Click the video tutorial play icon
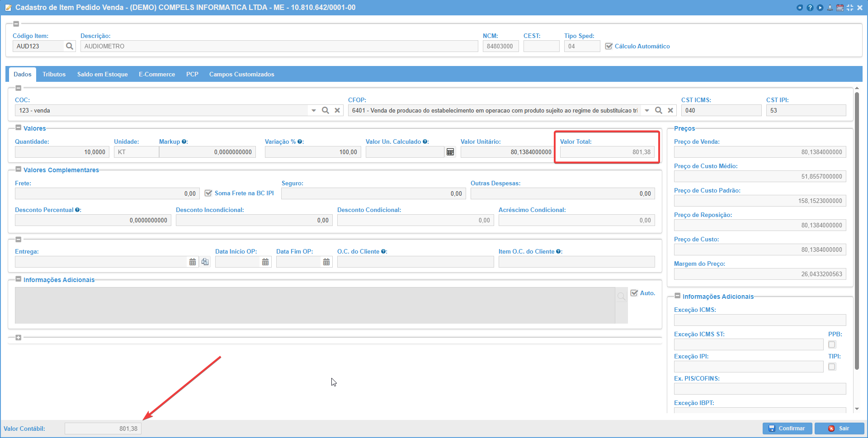This screenshot has width=868, height=438. (820, 8)
